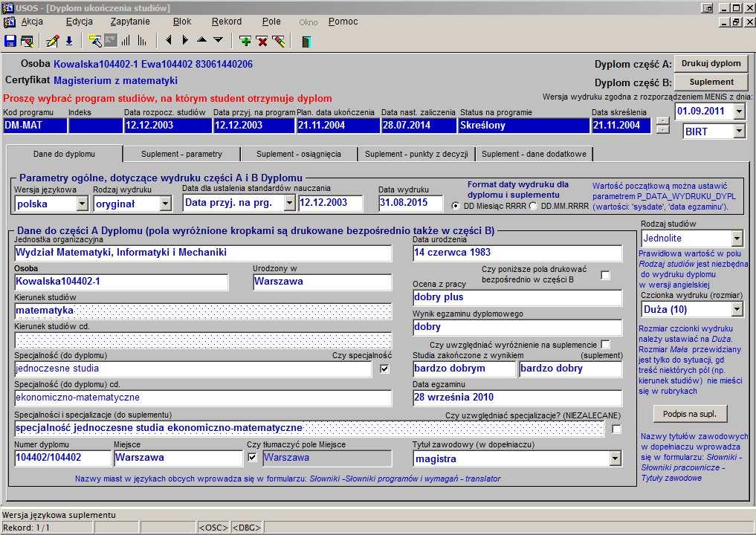756x535 pixels.
Task: Click the Skreślony status cell
Action: tap(523, 126)
